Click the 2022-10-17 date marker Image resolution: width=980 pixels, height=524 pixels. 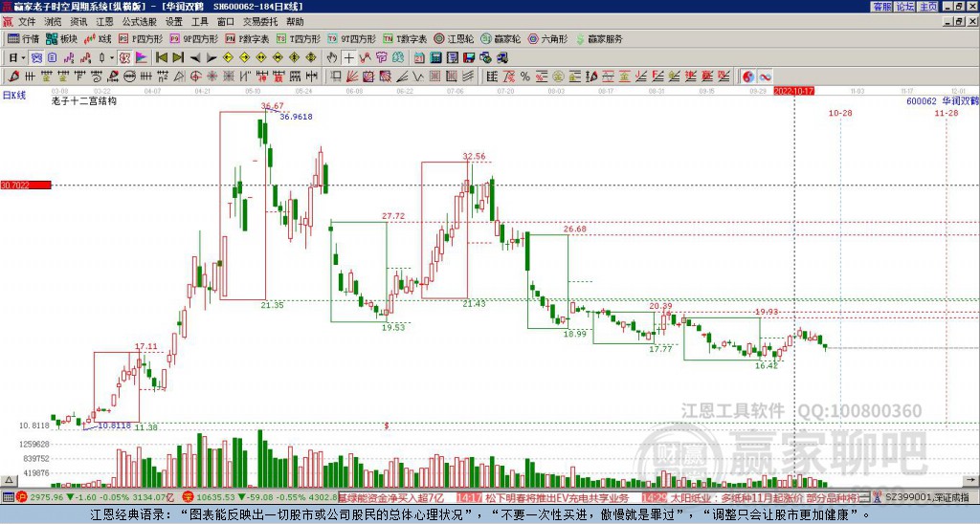click(x=793, y=91)
